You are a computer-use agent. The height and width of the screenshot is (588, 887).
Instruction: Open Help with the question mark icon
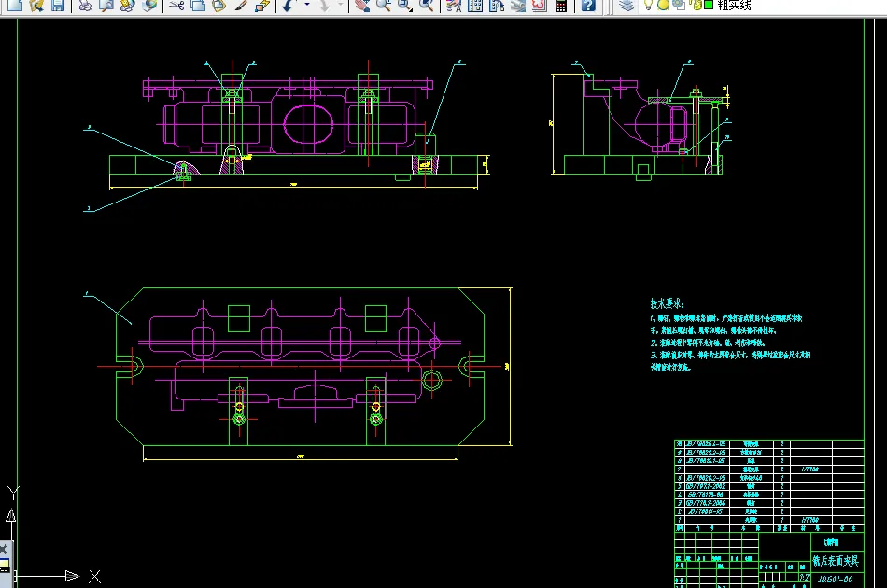(588, 5)
